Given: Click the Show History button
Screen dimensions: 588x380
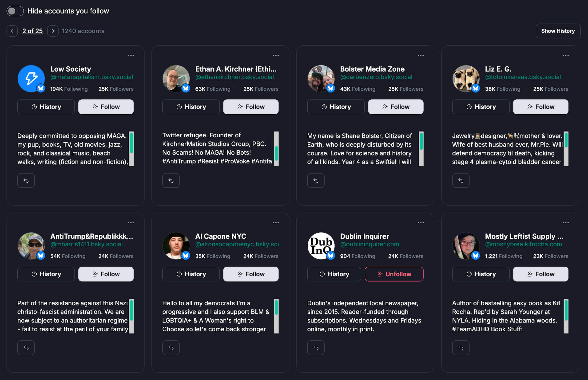Looking at the screenshot, I should (558, 31).
